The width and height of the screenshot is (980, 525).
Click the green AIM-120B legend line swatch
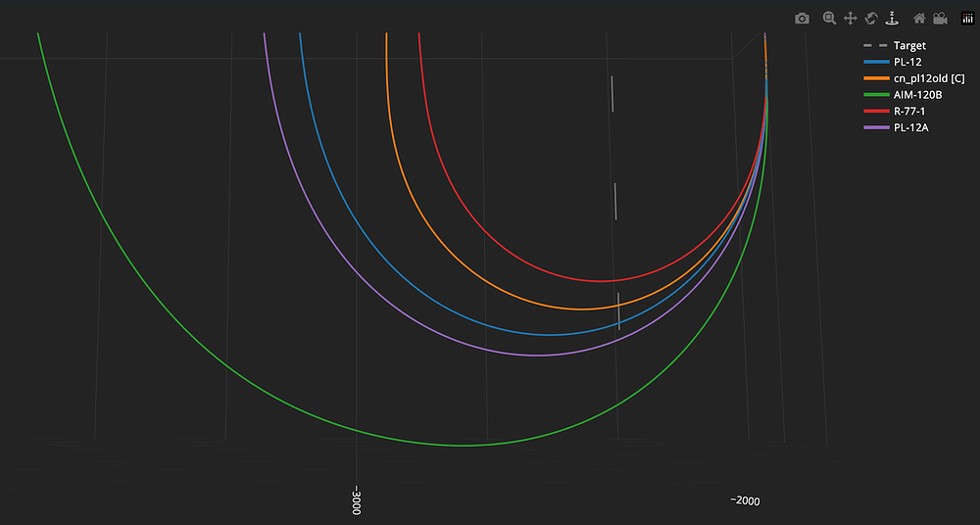click(875, 95)
